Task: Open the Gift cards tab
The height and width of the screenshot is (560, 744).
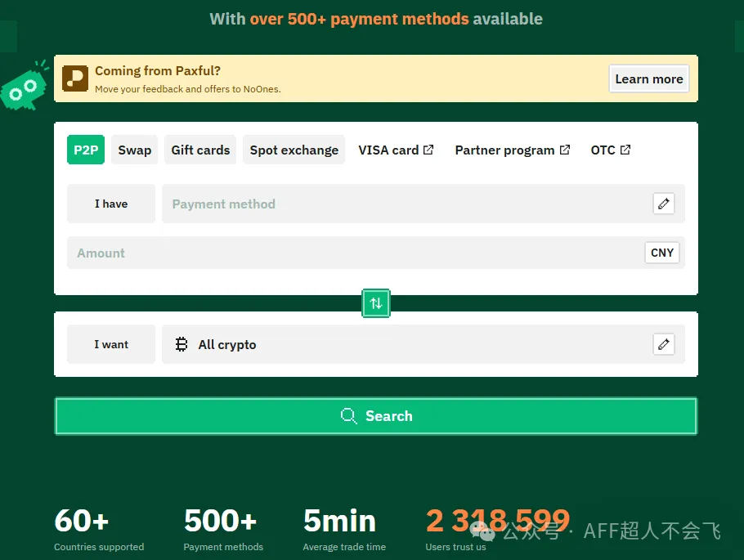Action: click(x=200, y=150)
